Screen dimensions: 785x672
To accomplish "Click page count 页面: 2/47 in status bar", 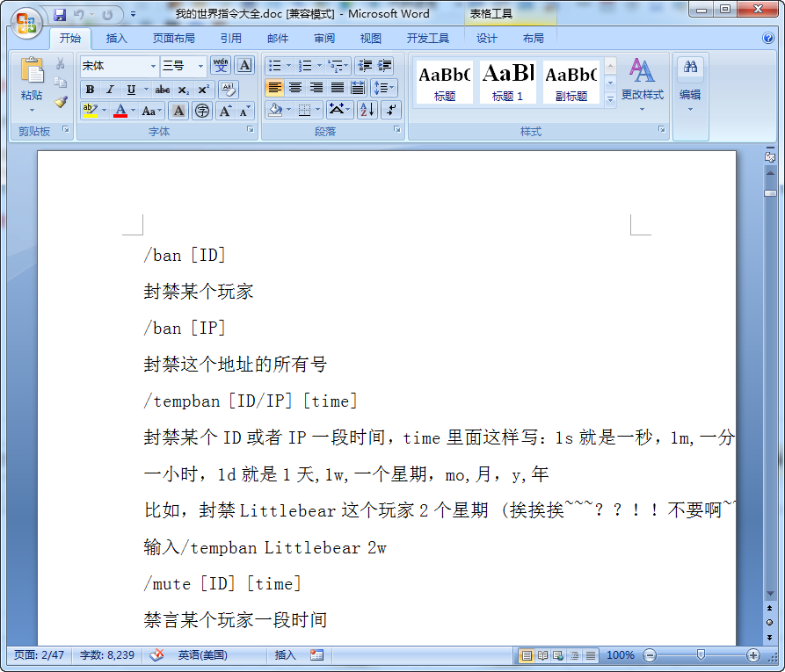I will click(39, 655).
